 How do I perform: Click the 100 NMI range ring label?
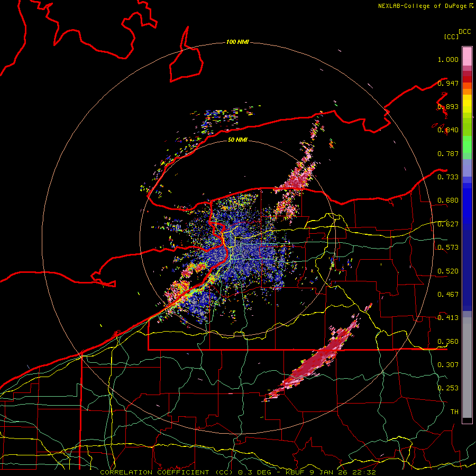click(237, 42)
